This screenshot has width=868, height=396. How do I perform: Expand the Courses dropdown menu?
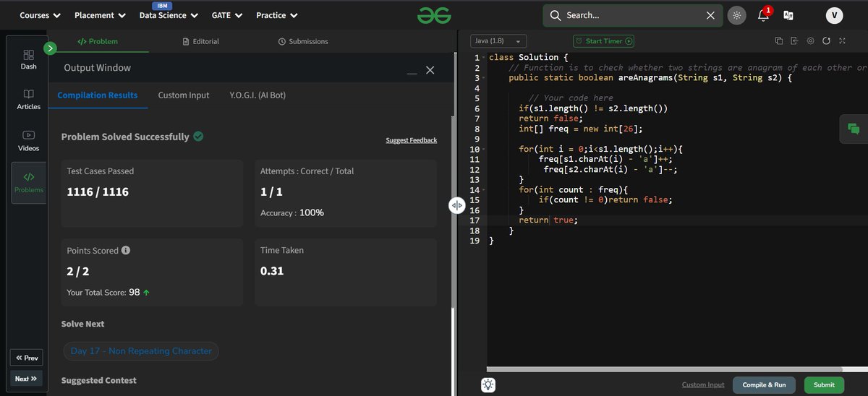click(x=40, y=15)
